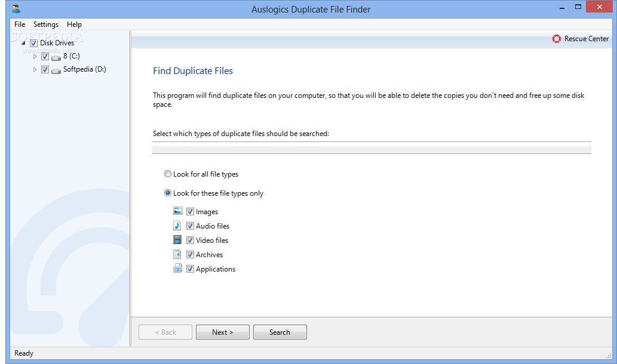The width and height of the screenshot is (617, 364).
Task: Minimize the Duplicate File Finder window
Action: [x=562, y=7]
